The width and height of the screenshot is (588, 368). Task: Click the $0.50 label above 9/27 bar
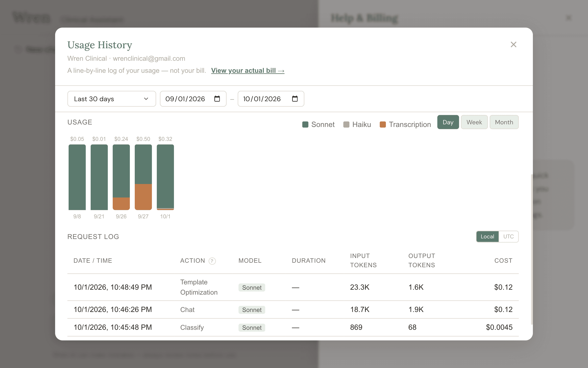click(x=143, y=139)
